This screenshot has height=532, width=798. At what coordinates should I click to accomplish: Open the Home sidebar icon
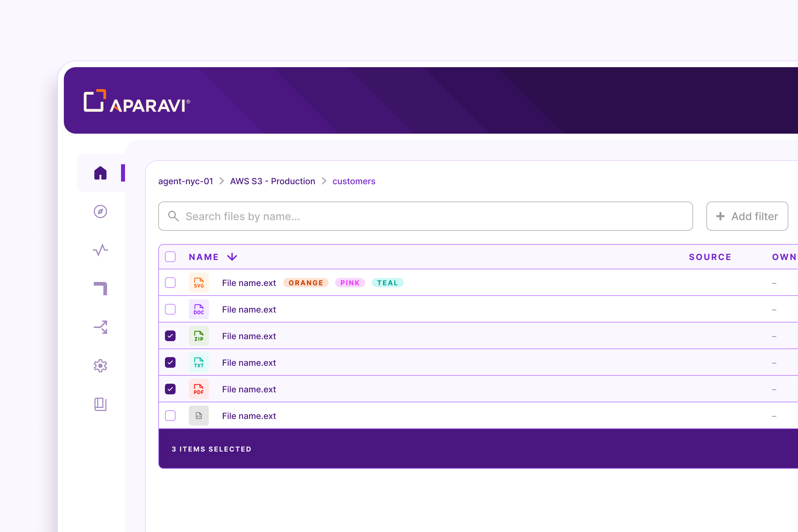click(100, 173)
